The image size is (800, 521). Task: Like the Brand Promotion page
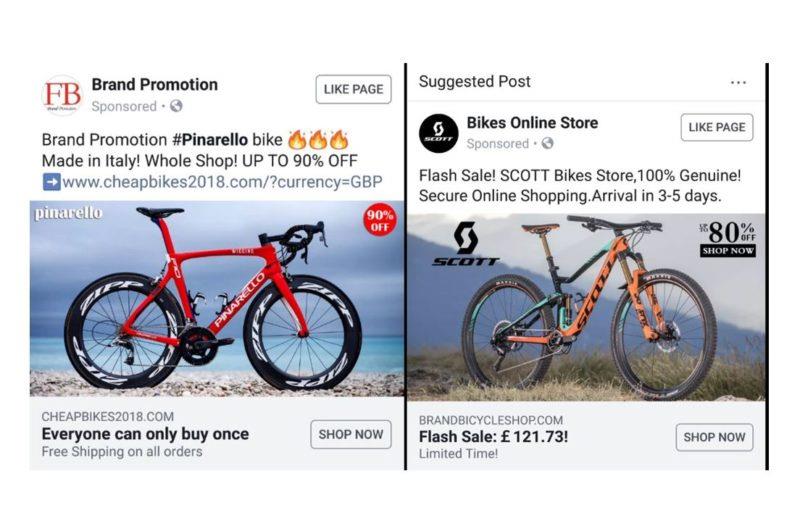[x=353, y=89]
